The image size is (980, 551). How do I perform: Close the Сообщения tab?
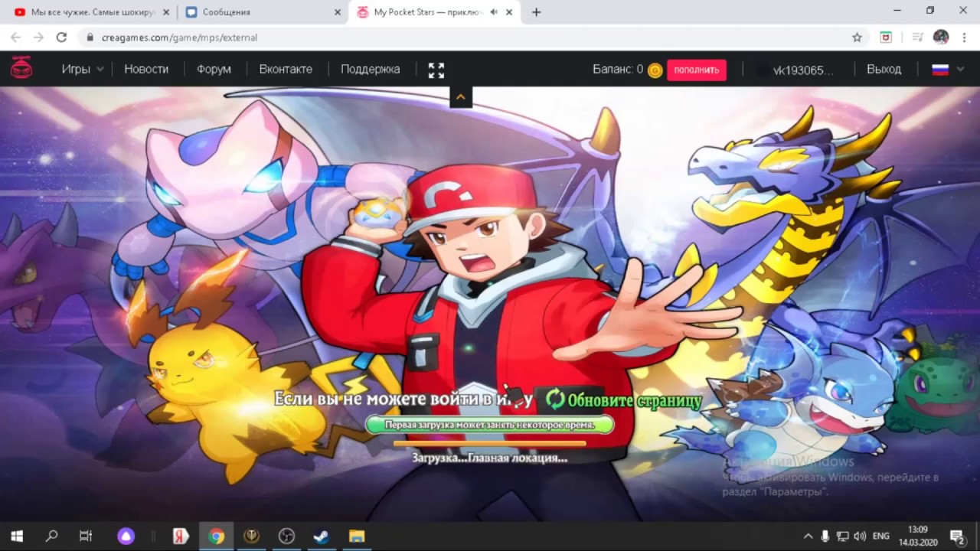coord(338,12)
